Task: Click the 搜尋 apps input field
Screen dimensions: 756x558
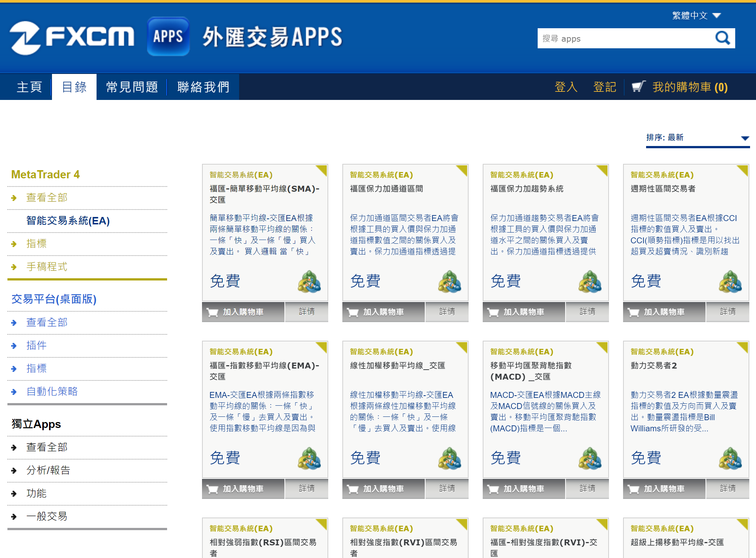Action: (626, 38)
